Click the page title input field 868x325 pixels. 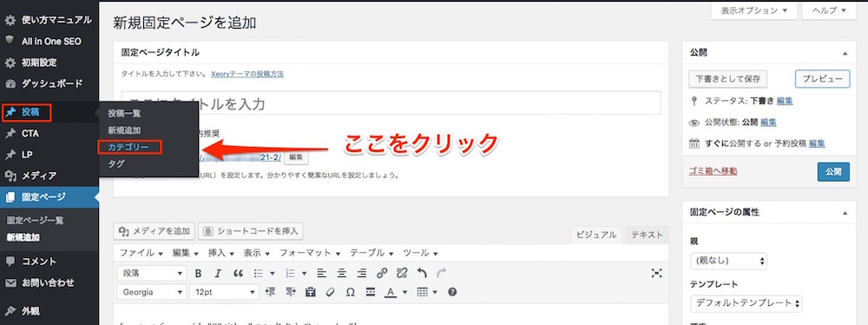point(391,103)
